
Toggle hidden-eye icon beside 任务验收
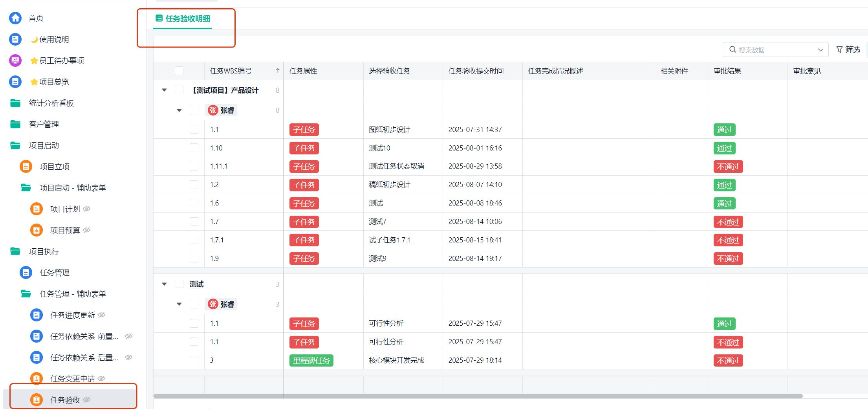coord(87,400)
